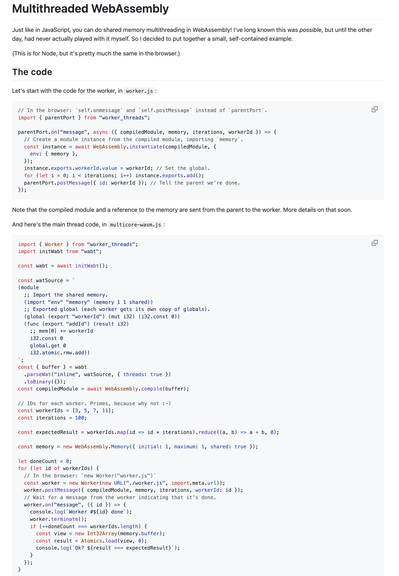Copy the multicore-wasm.js code block
The height and width of the screenshot is (576, 399).
pyautogui.click(x=374, y=243)
